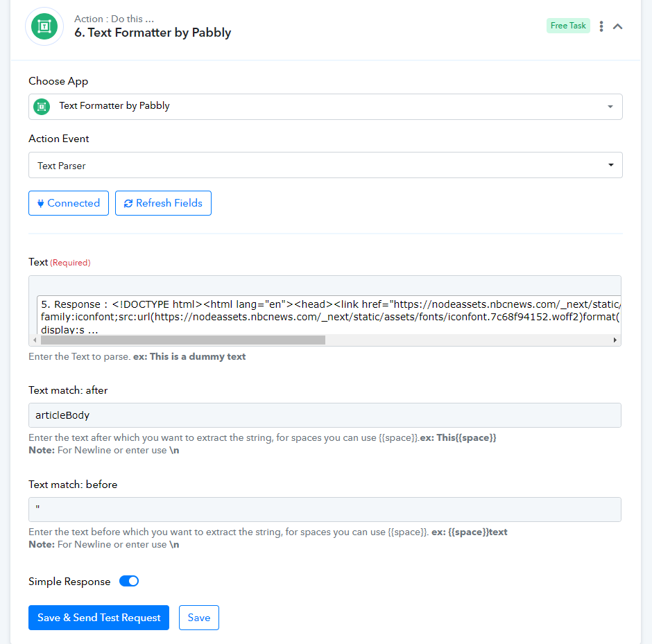Click the Text field's horizontal scrollbar thumb
Image resolution: width=652 pixels, height=644 pixels.
tap(183, 340)
